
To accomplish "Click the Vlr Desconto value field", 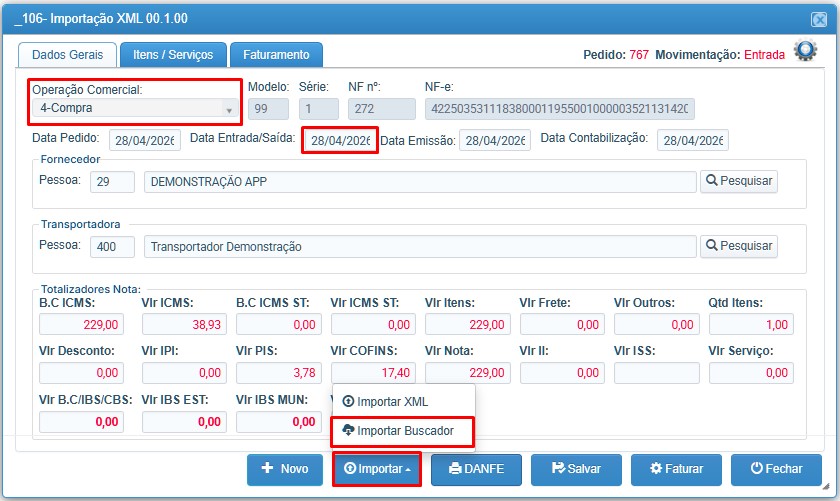I will (x=81, y=372).
